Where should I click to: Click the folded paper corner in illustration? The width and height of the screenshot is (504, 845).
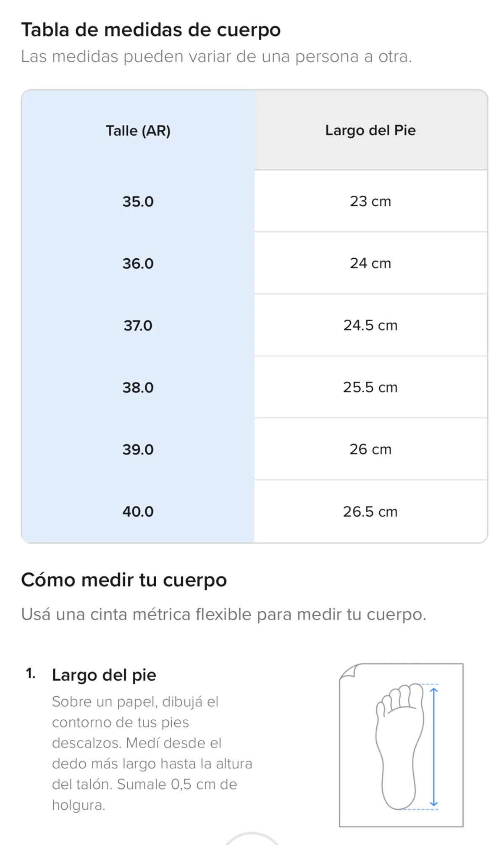[x=348, y=671]
